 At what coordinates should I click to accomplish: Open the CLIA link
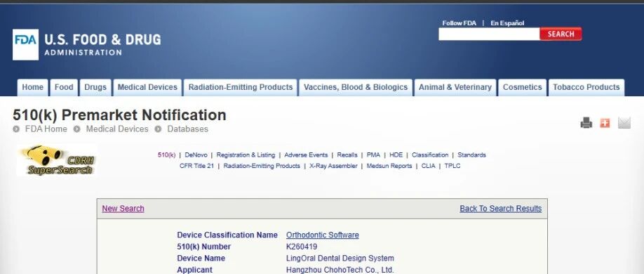point(428,167)
